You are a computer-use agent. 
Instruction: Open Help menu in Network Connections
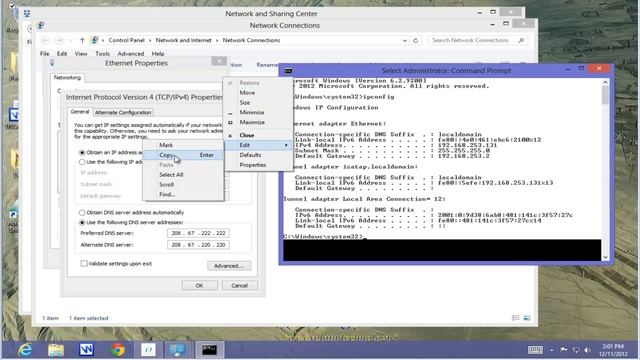[x=158, y=53]
